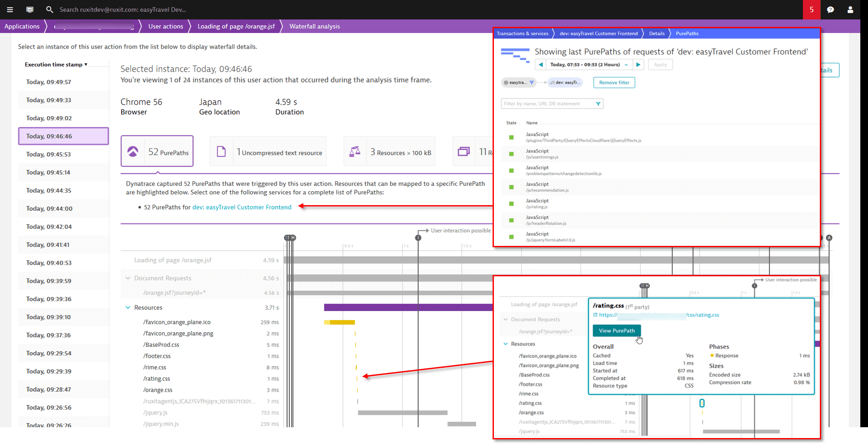
Task: Open dev: easyTravel Customer Frontend breadcrumb
Action: coord(598,33)
